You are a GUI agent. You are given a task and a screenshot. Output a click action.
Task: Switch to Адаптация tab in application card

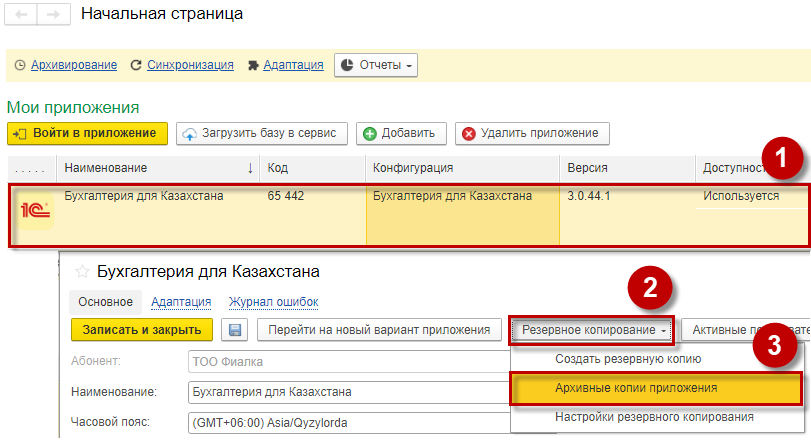pyautogui.click(x=181, y=302)
